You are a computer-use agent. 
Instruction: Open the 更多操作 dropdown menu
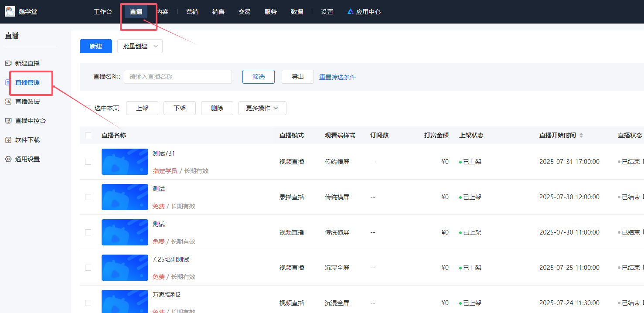click(x=262, y=108)
